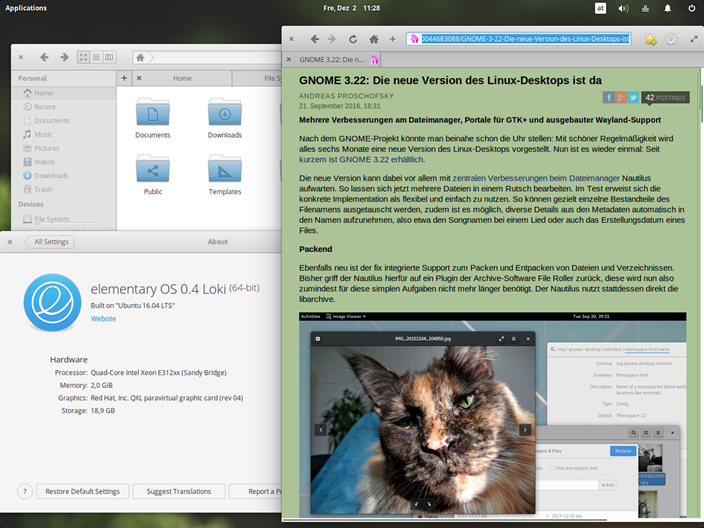Open the sound volume indicator
The height and width of the screenshot is (528, 704).
coord(623,8)
